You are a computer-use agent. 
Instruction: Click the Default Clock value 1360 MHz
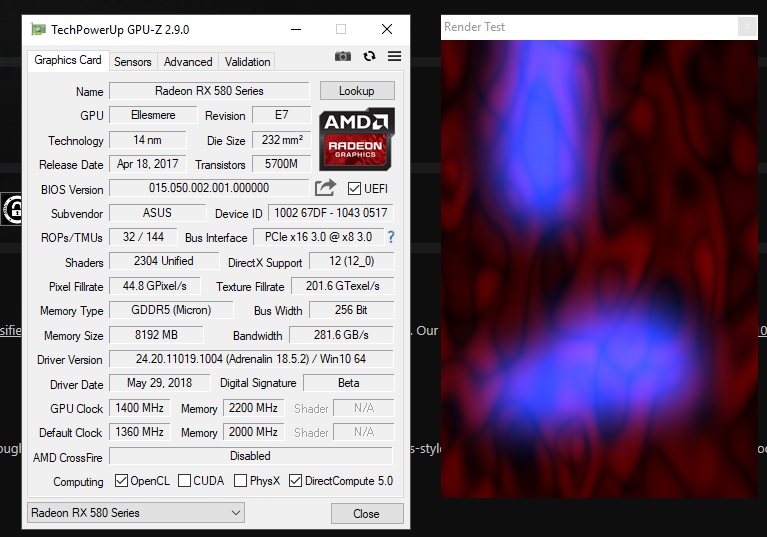(139, 432)
